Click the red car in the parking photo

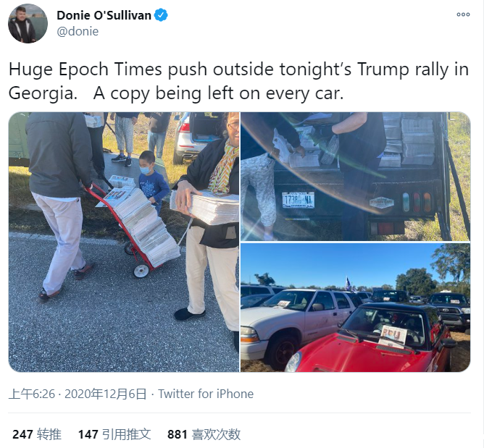click(x=370, y=342)
